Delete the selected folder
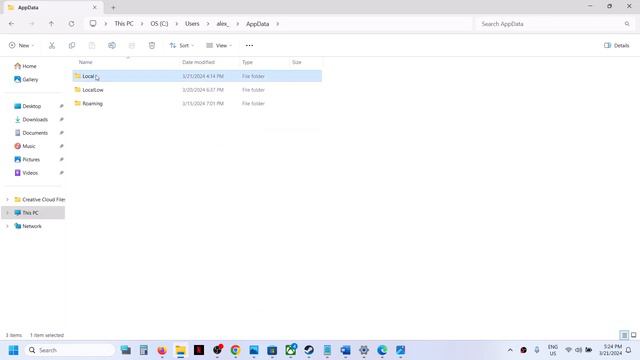 [x=152, y=45]
